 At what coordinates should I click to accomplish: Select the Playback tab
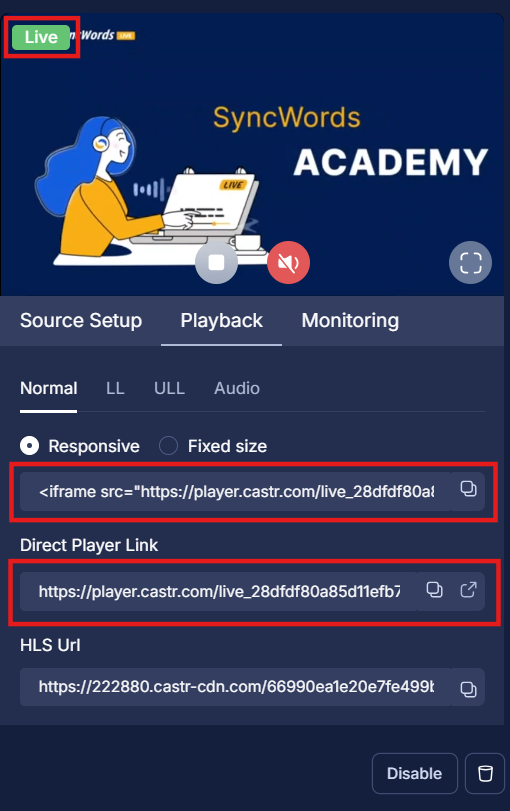(x=221, y=321)
